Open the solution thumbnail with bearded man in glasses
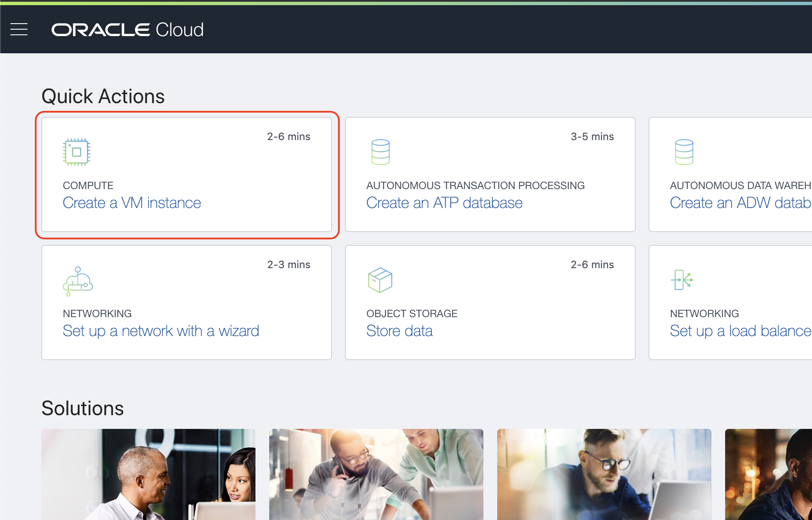The width and height of the screenshot is (812, 520). point(604,474)
